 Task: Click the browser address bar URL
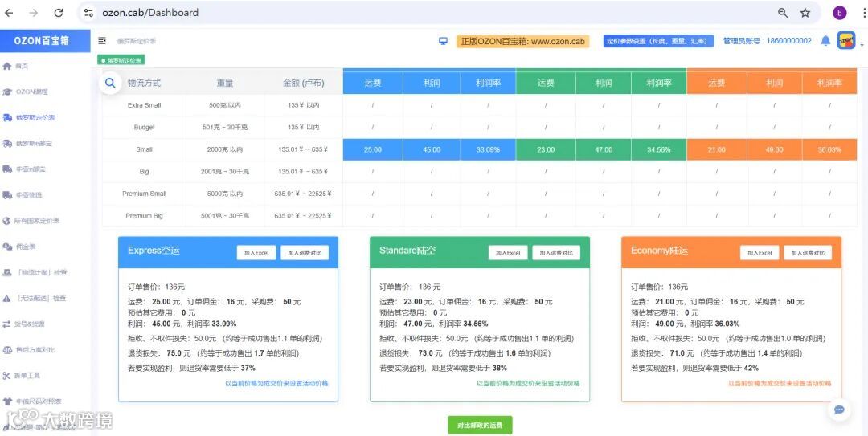click(x=150, y=13)
